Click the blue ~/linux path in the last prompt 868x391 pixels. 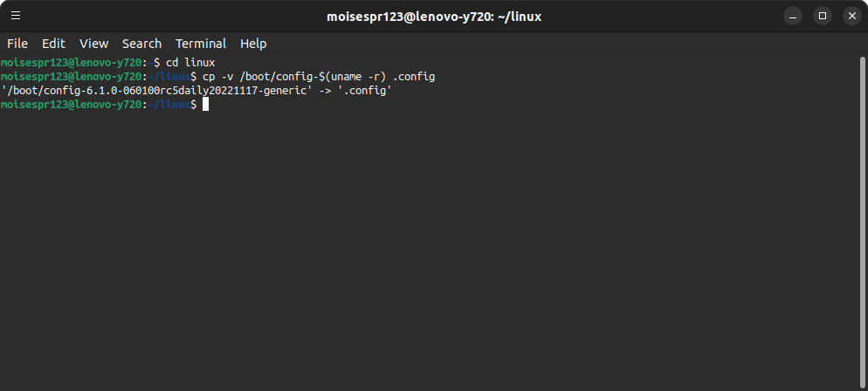pyautogui.click(x=169, y=105)
